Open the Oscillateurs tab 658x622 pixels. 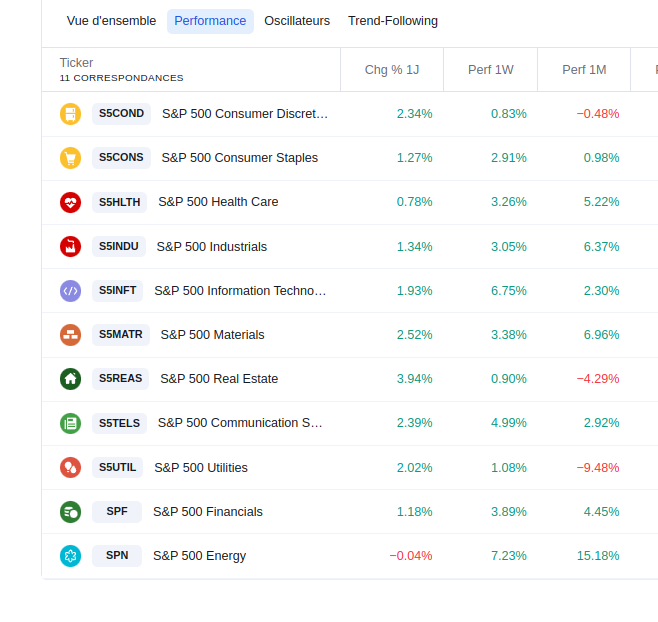[297, 21]
